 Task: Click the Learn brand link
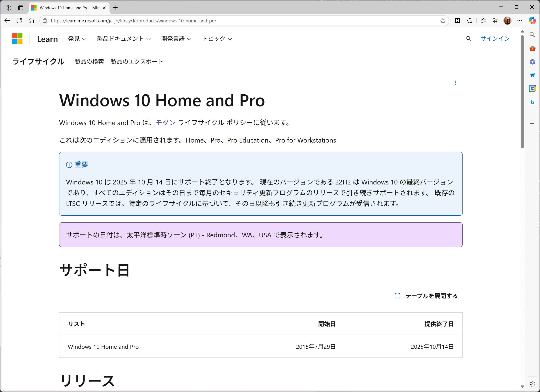pyautogui.click(x=47, y=39)
